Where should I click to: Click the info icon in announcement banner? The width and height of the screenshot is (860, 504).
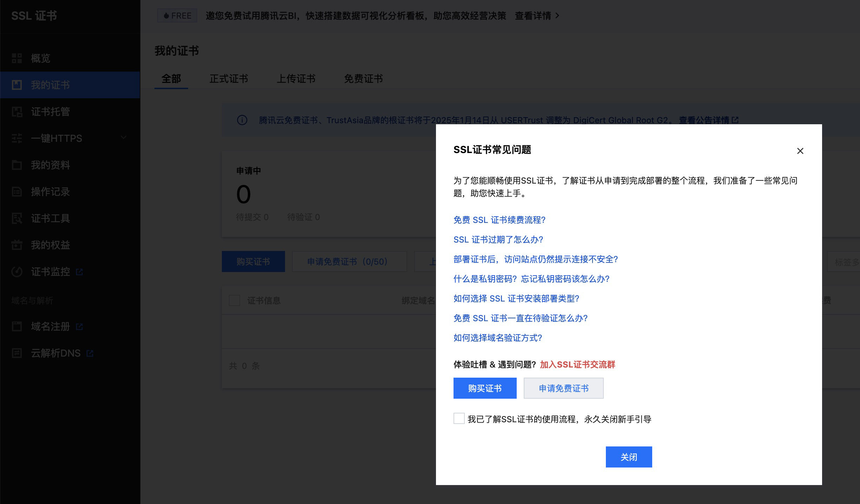pyautogui.click(x=242, y=120)
